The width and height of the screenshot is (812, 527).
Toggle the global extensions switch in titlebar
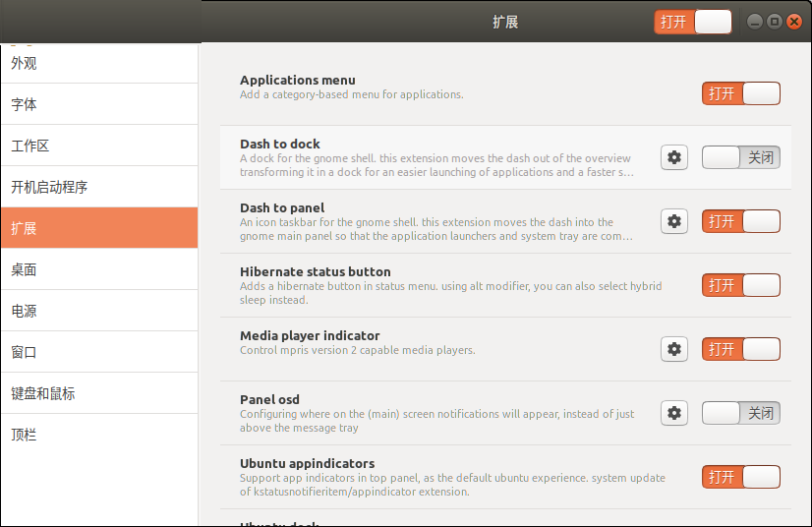[x=693, y=22]
